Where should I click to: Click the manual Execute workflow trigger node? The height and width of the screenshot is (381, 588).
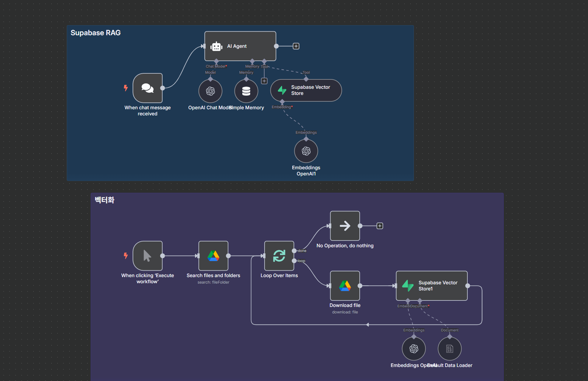pos(148,256)
